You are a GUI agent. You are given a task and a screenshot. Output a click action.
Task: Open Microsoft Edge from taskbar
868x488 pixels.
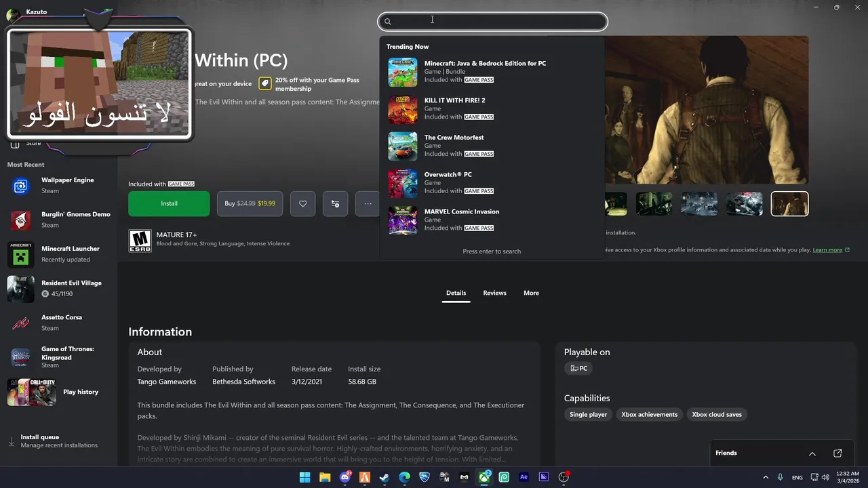coord(404,477)
